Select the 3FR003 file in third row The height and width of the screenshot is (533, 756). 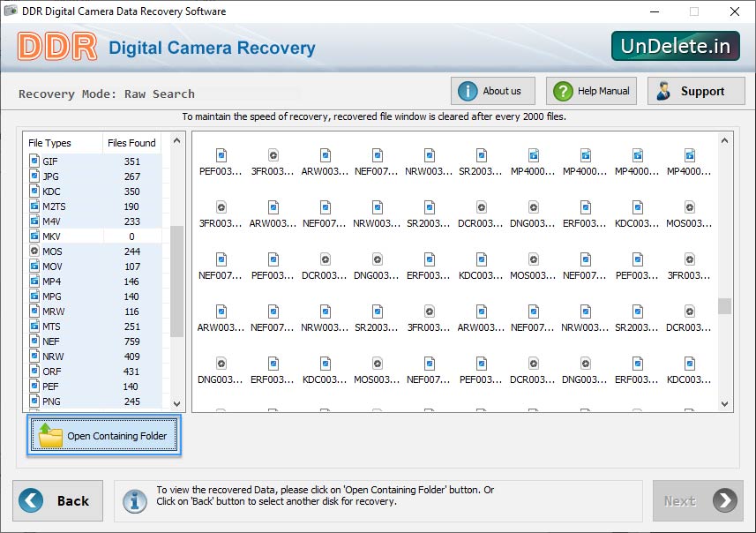click(690, 266)
